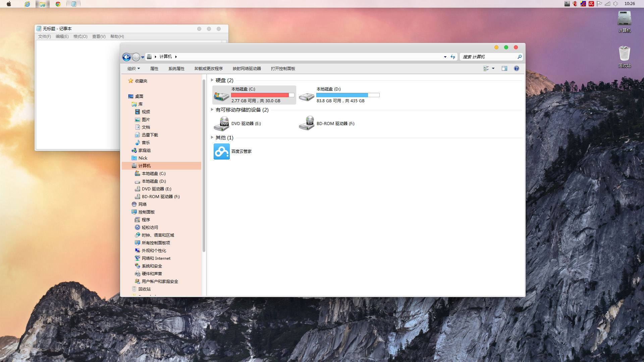
Task: Select 本地磁盘 (C:) drive icon in content pane
Action: [221, 96]
